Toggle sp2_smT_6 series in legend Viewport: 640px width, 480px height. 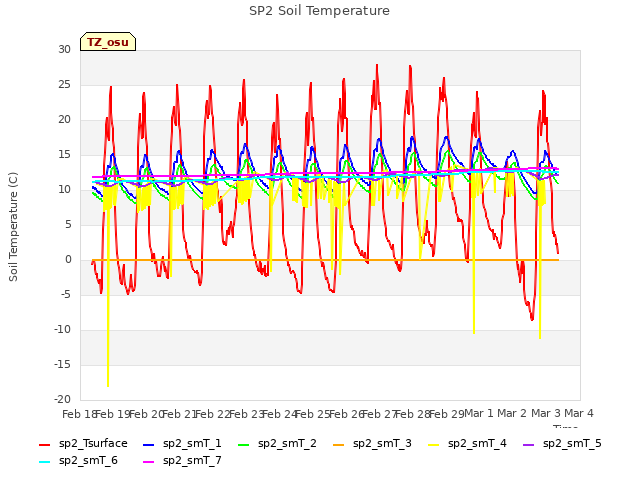pos(78,460)
